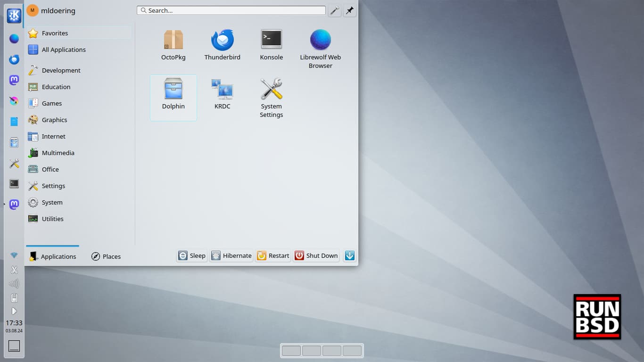The height and width of the screenshot is (362, 644).
Task: Click the Shut Down button
Action: pyautogui.click(x=316, y=255)
